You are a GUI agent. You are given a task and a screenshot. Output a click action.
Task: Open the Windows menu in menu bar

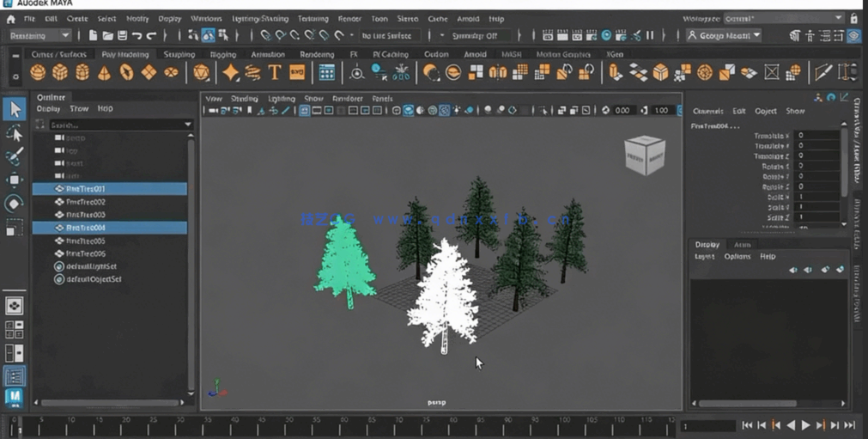point(206,18)
